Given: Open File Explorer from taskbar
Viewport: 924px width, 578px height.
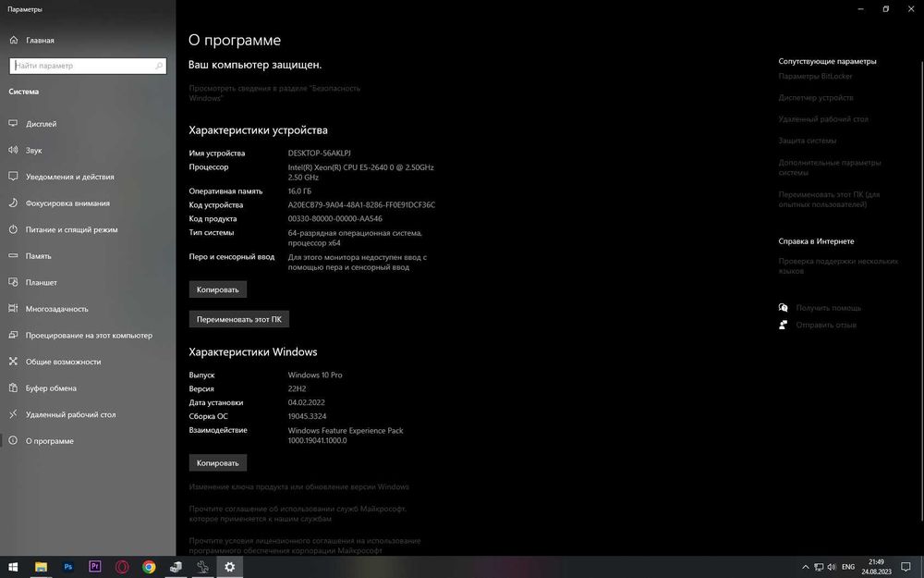Looking at the screenshot, I should click(41, 567).
